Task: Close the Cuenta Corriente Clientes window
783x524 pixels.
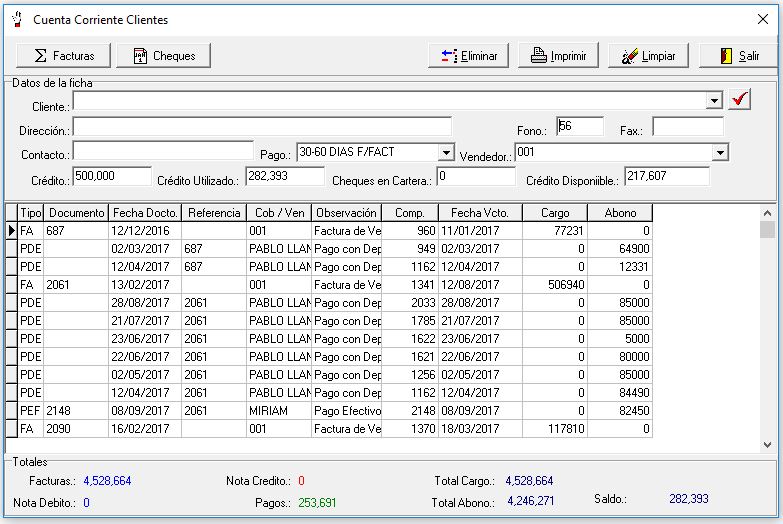Action: [x=762, y=19]
